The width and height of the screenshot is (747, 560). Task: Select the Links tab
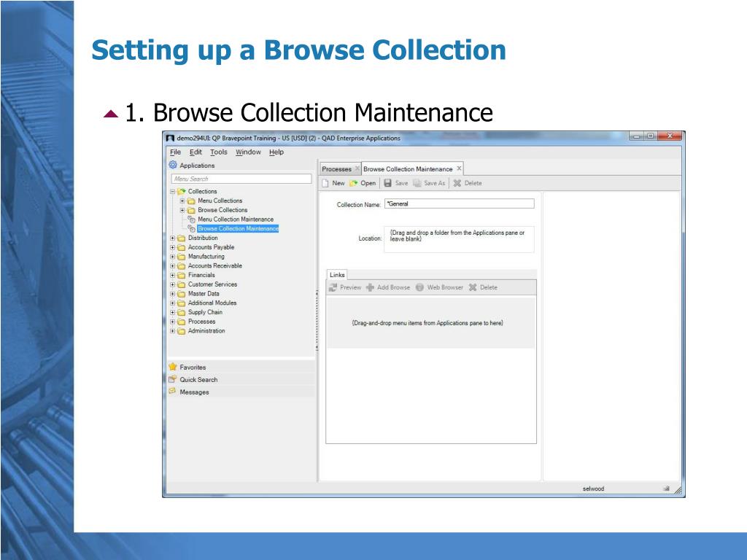pos(337,275)
